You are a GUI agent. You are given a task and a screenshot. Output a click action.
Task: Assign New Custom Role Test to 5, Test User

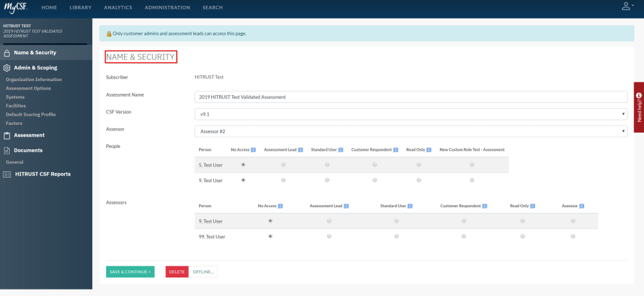tap(472, 165)
